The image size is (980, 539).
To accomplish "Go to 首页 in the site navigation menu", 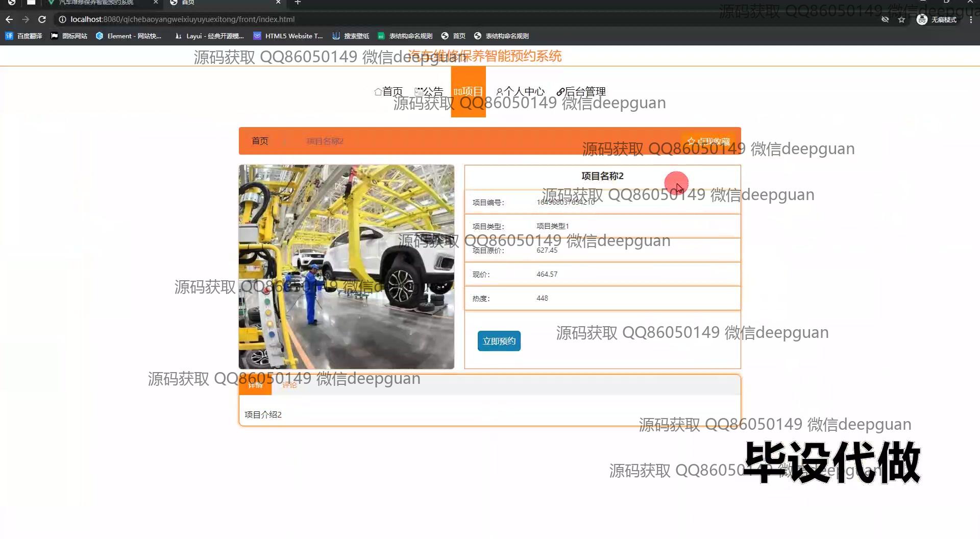I will (388, 92).
